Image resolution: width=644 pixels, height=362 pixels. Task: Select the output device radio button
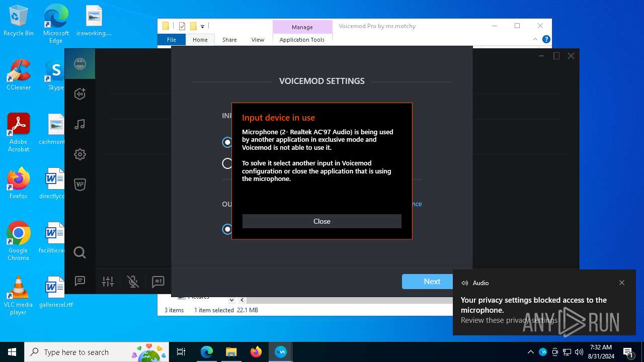pyautogui.click(x=227, y=229)
